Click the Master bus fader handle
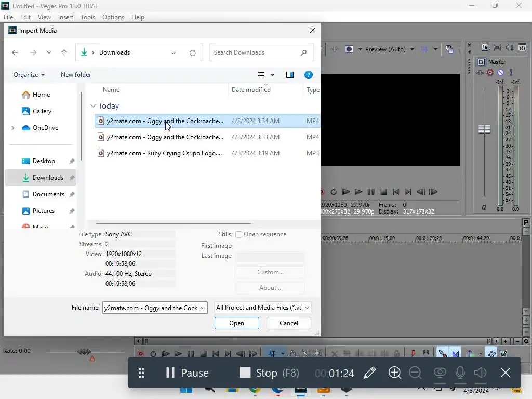This screenshot has height=399, width=532. click(485, 129)
